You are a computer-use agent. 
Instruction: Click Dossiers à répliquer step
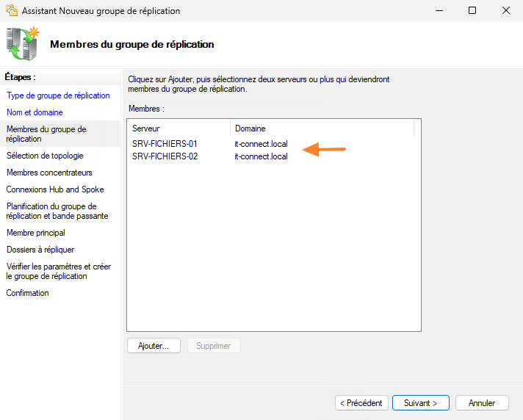point(40,250)
